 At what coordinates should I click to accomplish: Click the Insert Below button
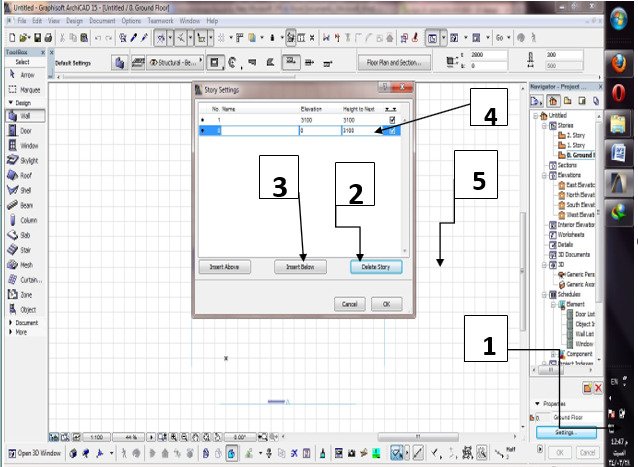[x=300, y=267]
